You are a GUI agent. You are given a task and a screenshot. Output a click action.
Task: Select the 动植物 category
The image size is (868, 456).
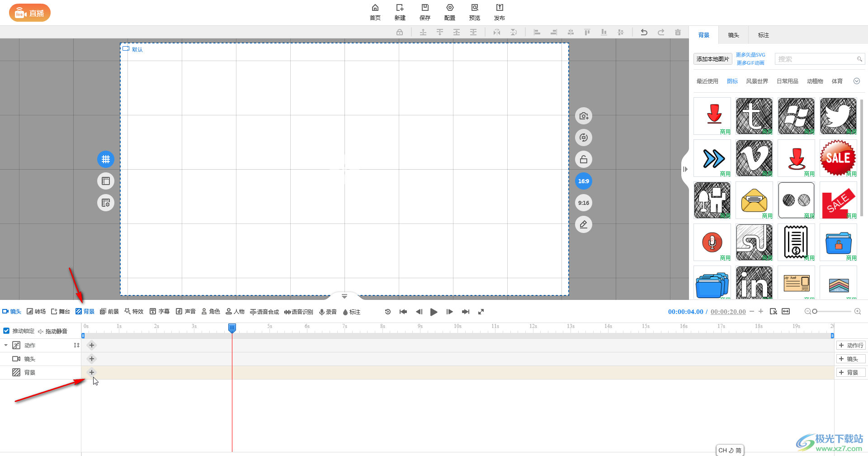(x=815, y=81)
